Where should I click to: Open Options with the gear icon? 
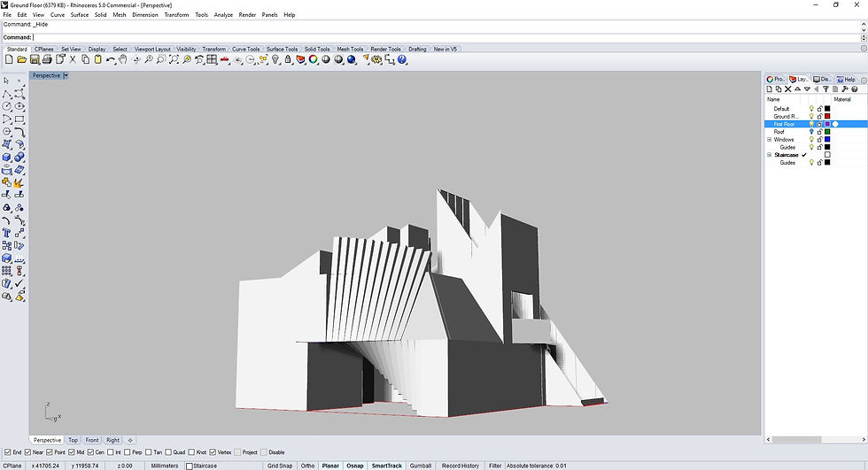(x=377, y=59)
